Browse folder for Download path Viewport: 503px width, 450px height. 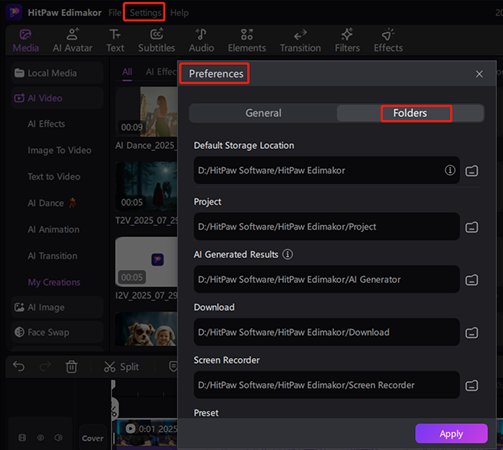[x=471, y=332]
